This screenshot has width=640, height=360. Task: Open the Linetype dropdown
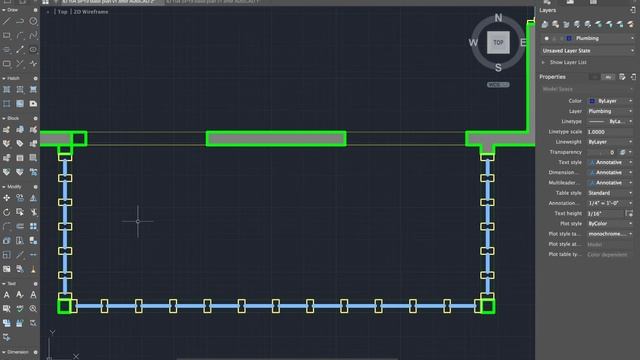point(610,122)
